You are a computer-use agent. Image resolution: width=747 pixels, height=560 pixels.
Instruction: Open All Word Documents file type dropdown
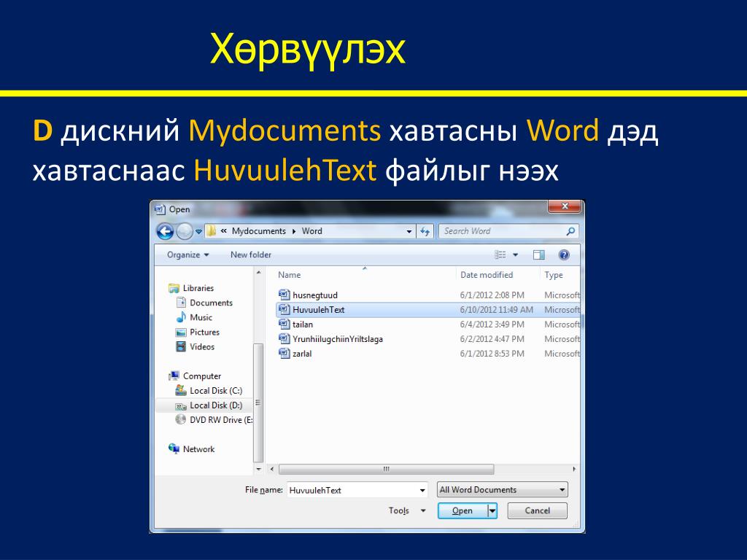tap(502, 490)
